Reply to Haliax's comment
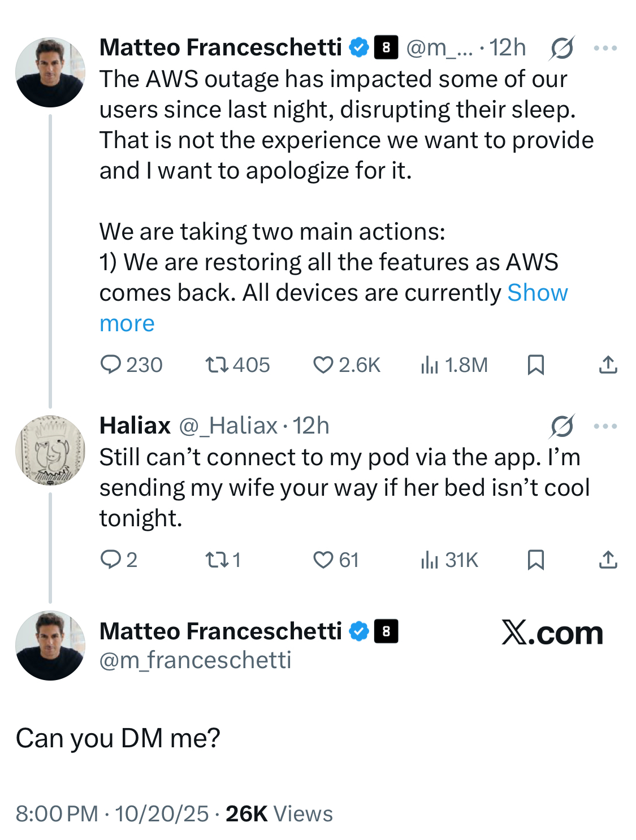 tap(111, 560)
